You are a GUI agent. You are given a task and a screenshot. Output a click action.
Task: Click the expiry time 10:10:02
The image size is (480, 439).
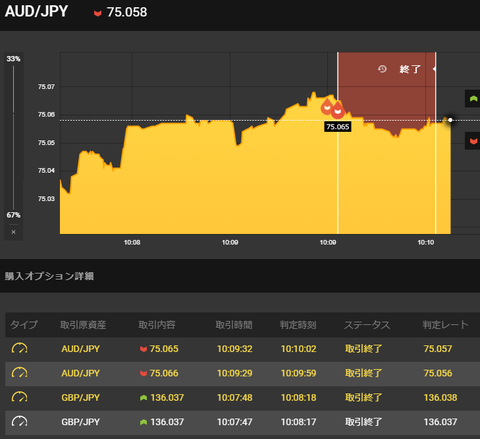tap(298, 349)
